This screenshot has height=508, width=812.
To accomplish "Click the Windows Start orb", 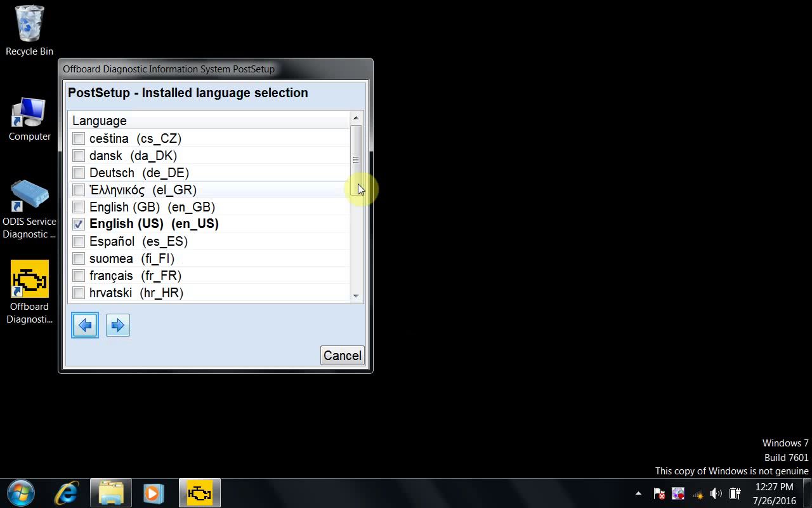I will (21, 493).
